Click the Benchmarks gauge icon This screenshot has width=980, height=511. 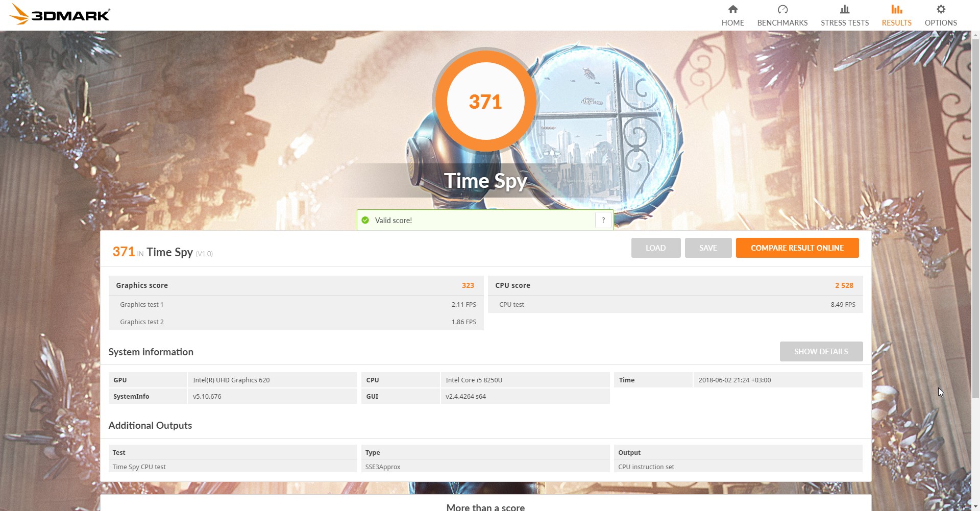(x=782, y=9)
